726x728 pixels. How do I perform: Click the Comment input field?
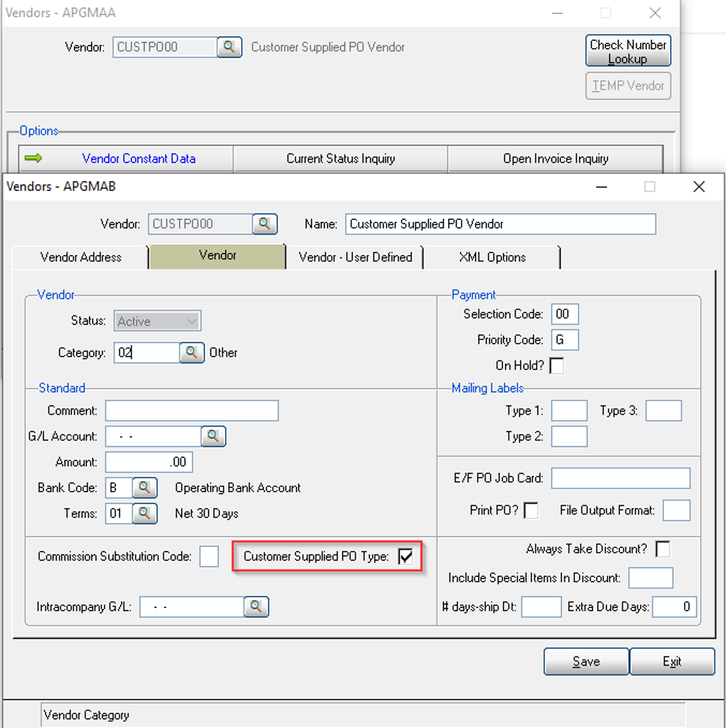click(x=192, y=411)
